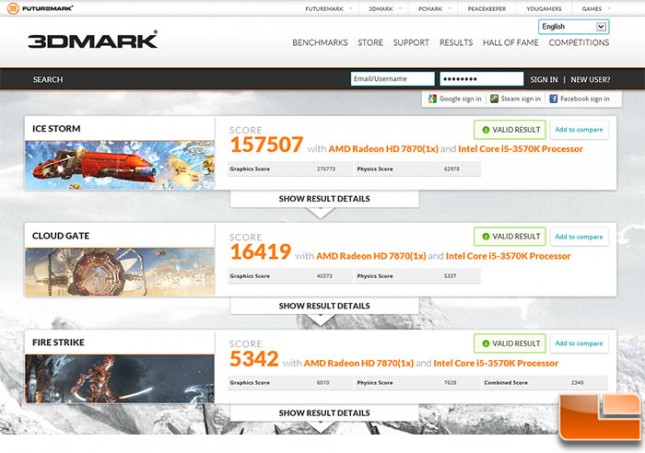Open the RESULTS page

tap(456, 43)
